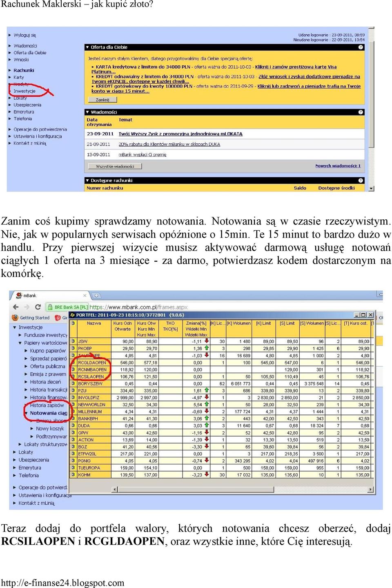This screenshot has height=588, width=392.
Task: Collapse the Inwestycje tree node in lower sidebar
Action: [15, 327]
